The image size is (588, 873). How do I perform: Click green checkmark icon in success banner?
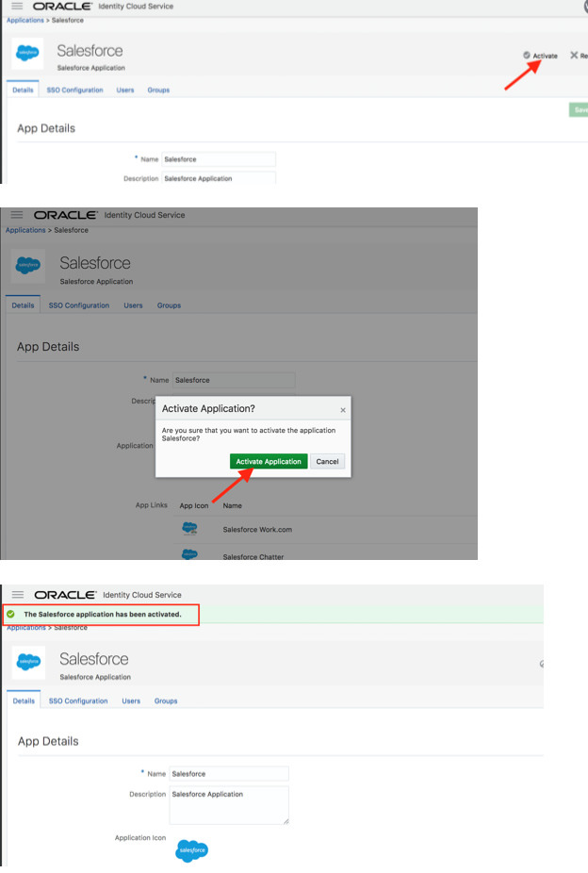(10, 614)
